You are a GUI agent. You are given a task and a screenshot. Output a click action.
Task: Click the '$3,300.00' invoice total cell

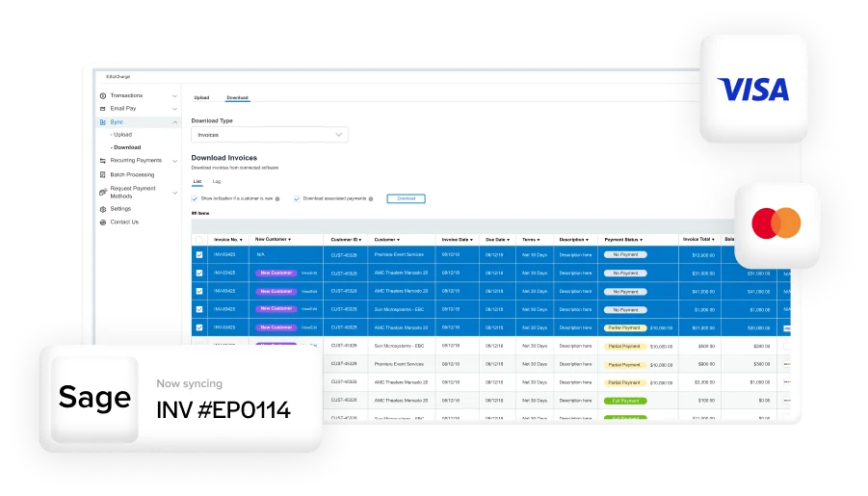tap(704, 382)
